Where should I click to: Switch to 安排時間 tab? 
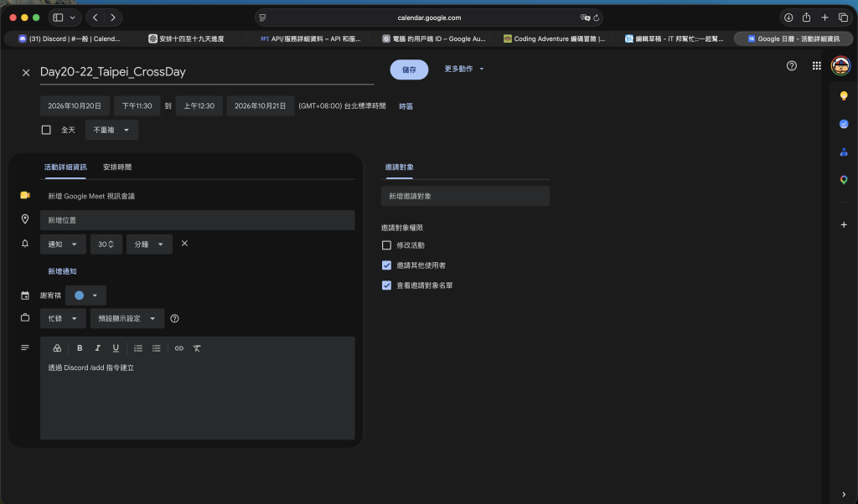117,167
